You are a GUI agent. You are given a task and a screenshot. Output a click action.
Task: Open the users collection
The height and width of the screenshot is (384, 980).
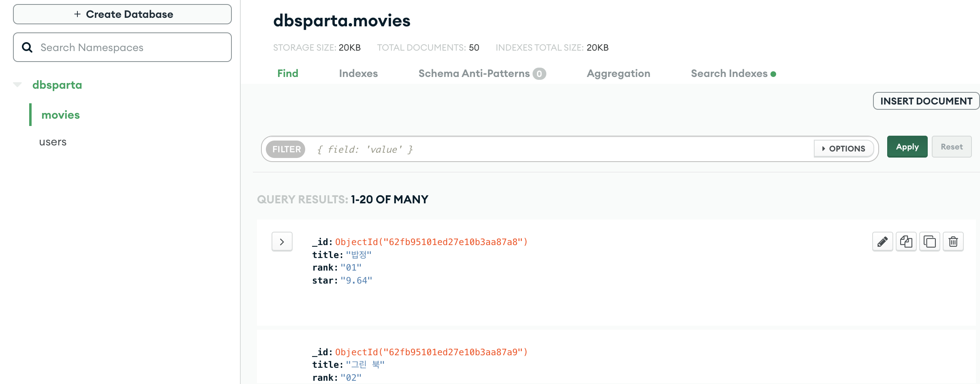53,142
